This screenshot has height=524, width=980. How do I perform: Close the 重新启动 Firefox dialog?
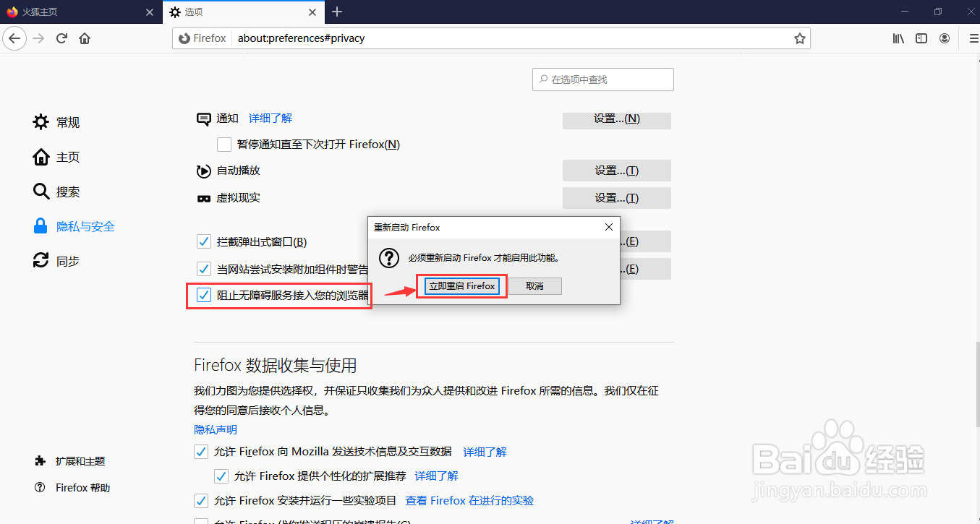point(609,227)
